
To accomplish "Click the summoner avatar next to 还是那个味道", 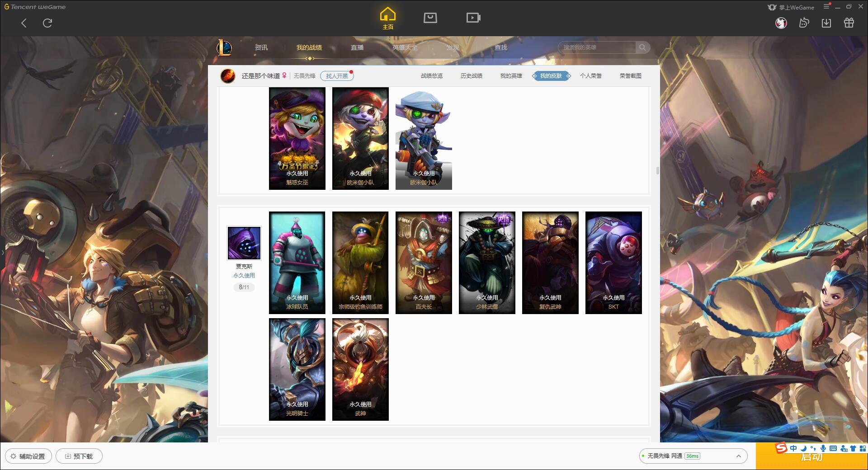I will coord(228,76).
